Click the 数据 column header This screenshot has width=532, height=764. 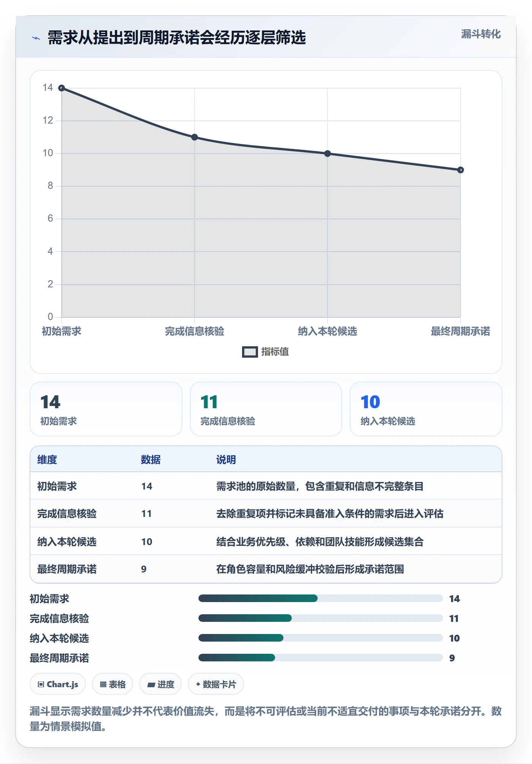(x=151, y=460)
